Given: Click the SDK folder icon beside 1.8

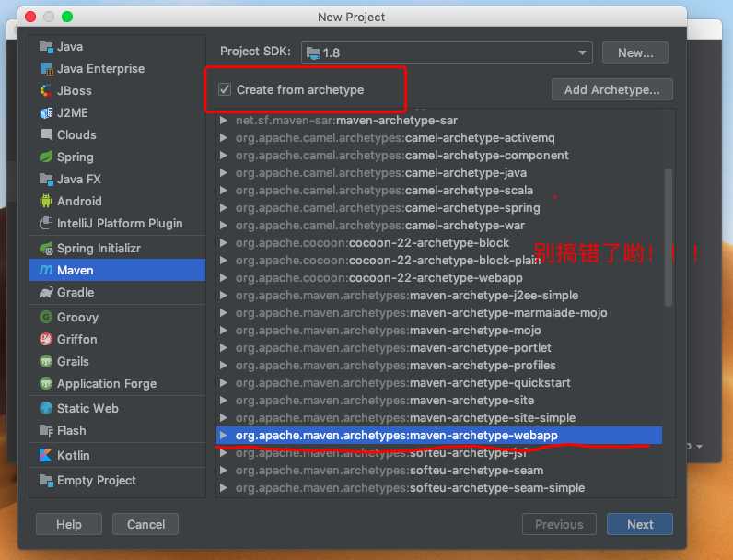Looking at the screenshot, I should (x=313, y=52).
